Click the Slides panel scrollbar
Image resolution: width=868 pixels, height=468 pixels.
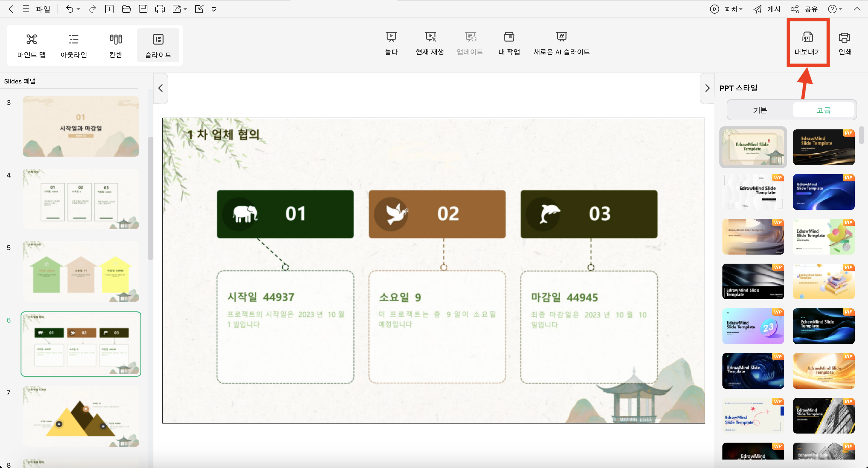click(151, 198)
